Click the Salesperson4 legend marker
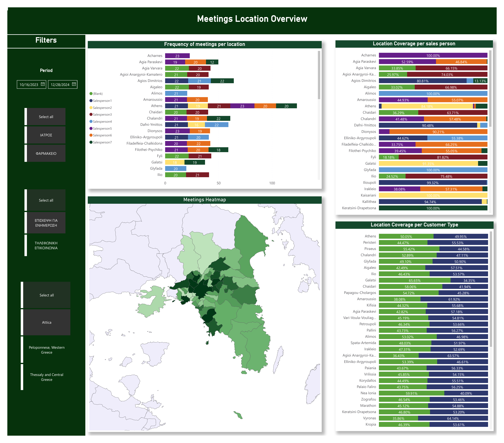Screen dimensions: 504x443 click(x=91, y=121)
